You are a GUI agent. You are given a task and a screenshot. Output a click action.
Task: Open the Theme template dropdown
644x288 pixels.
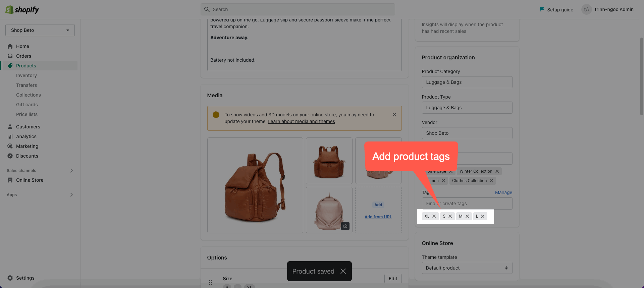coord(467,268)
